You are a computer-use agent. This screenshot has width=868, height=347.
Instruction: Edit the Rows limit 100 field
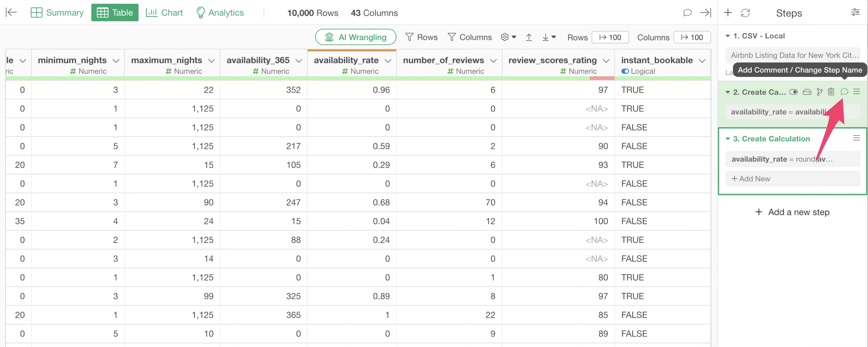click(x=610, y=37)
